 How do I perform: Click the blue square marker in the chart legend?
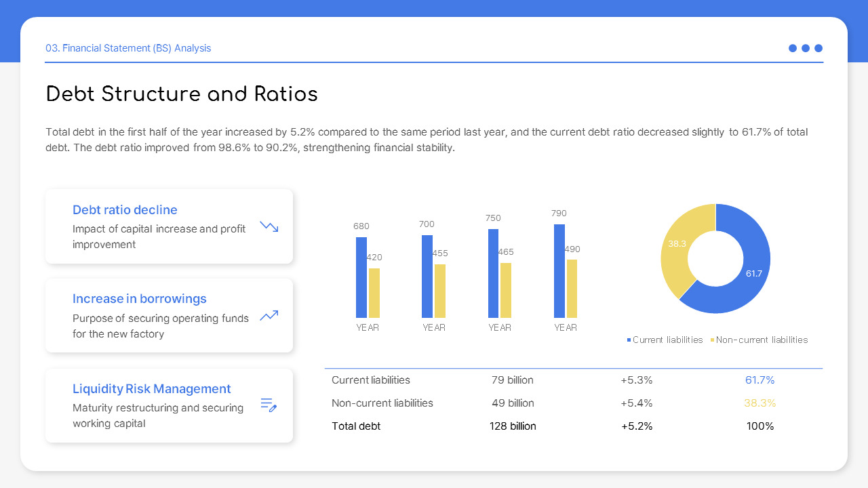pos(629,340)
